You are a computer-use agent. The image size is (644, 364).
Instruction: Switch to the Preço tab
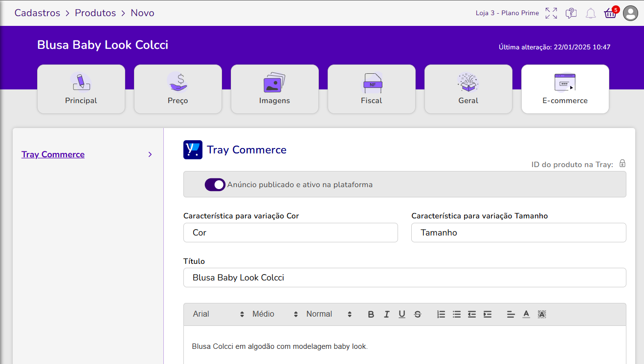point(178,89)
